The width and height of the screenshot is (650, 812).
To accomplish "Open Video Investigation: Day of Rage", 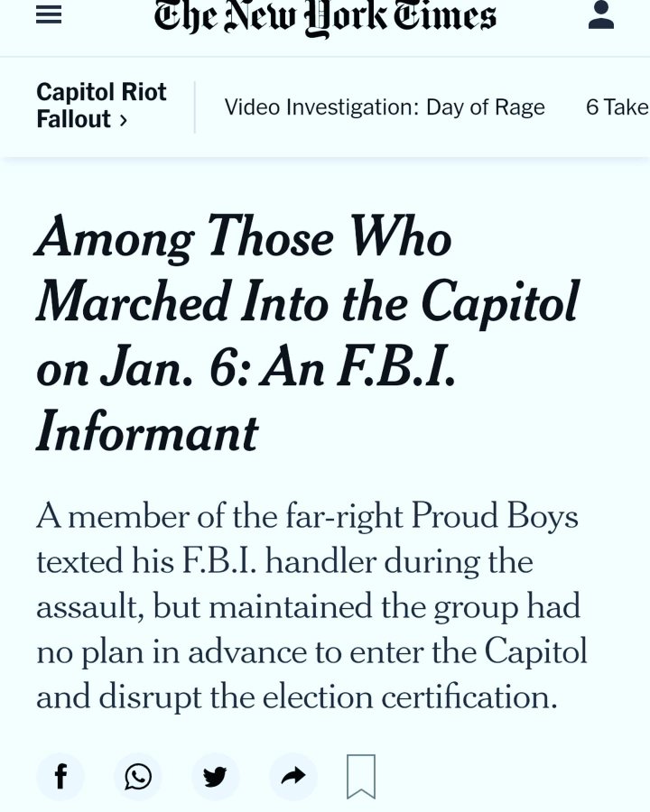I will pyautogui.click(x=385, y=107).
